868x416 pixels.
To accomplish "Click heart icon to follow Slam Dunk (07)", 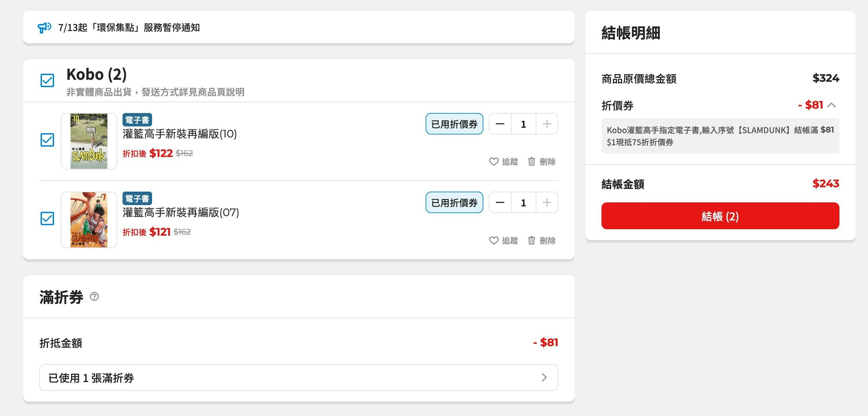I will [494, 241].
